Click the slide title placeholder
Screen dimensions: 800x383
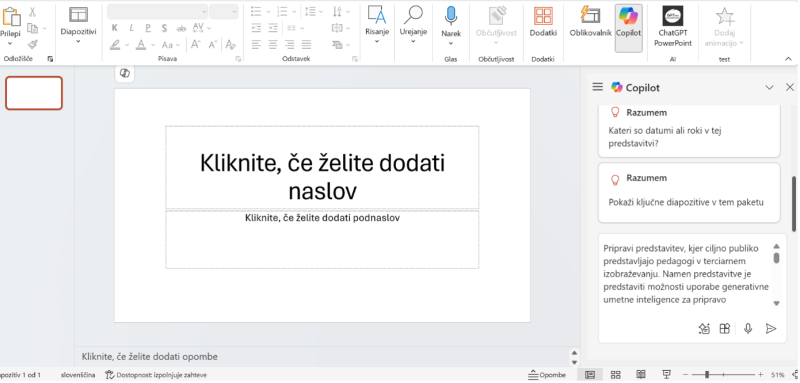(x=322, y=167)
